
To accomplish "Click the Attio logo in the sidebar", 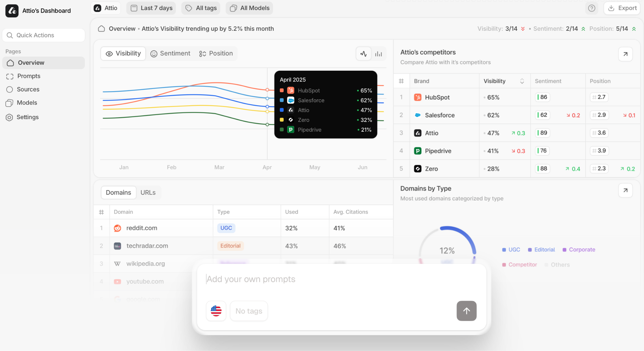I will (12, 10).
